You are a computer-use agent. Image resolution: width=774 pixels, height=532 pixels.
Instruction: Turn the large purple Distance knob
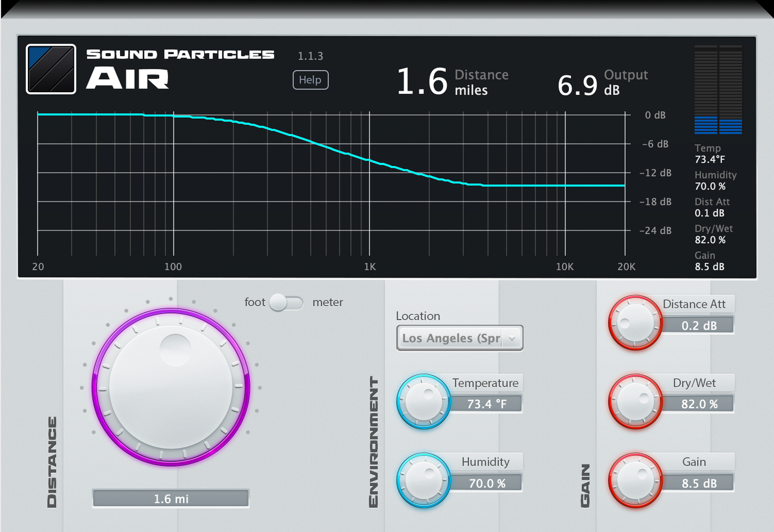170,387
